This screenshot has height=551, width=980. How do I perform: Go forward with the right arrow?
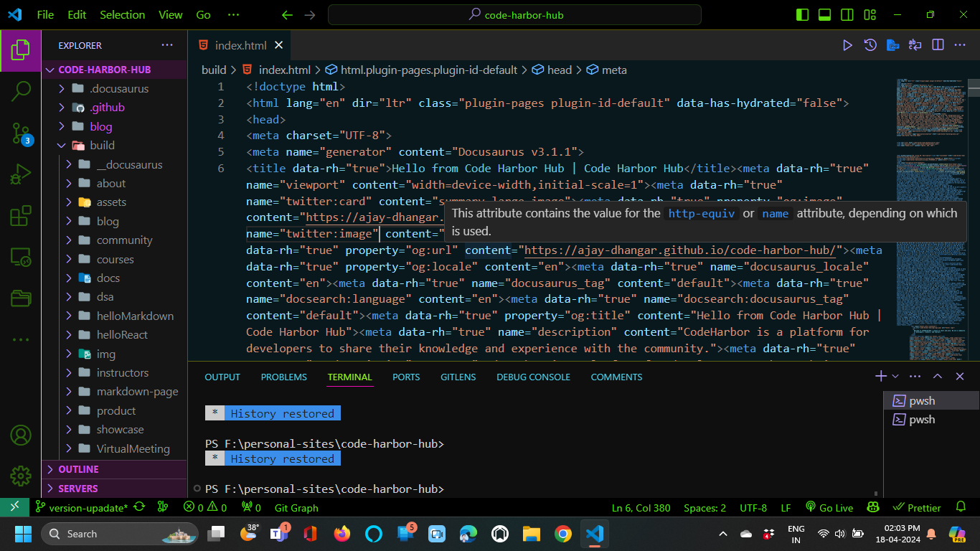pyautogui.click(x=310, y=14)
